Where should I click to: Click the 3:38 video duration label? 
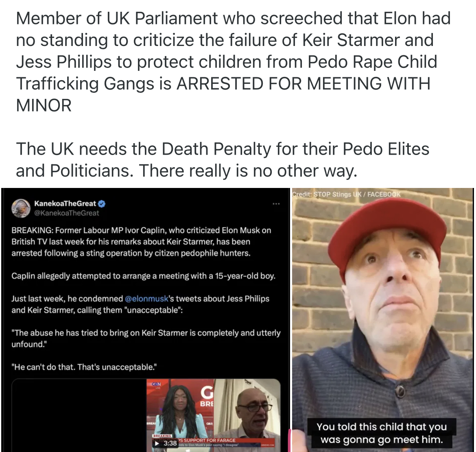pos(170,443)
